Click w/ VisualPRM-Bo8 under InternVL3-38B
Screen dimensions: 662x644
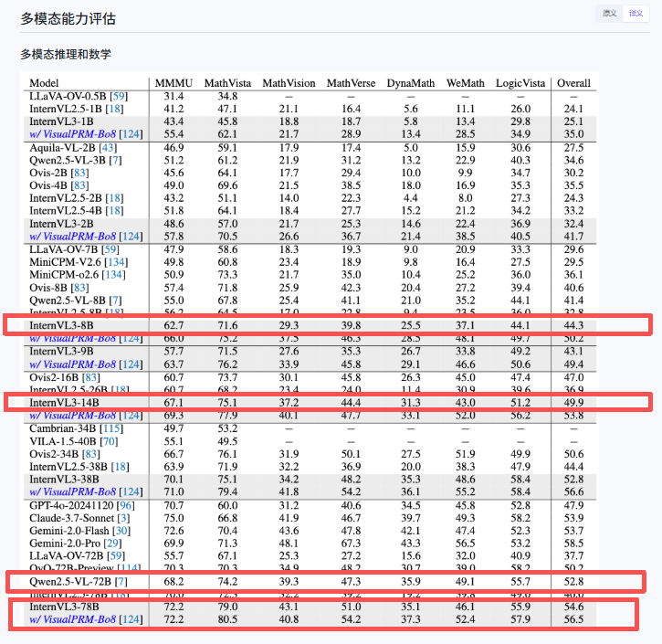click(73, 492)
